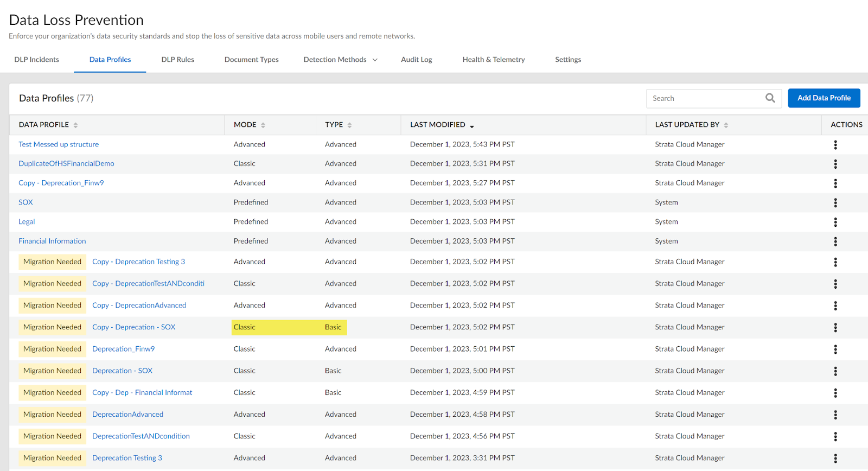Sort table by Data Profile column

75,125
